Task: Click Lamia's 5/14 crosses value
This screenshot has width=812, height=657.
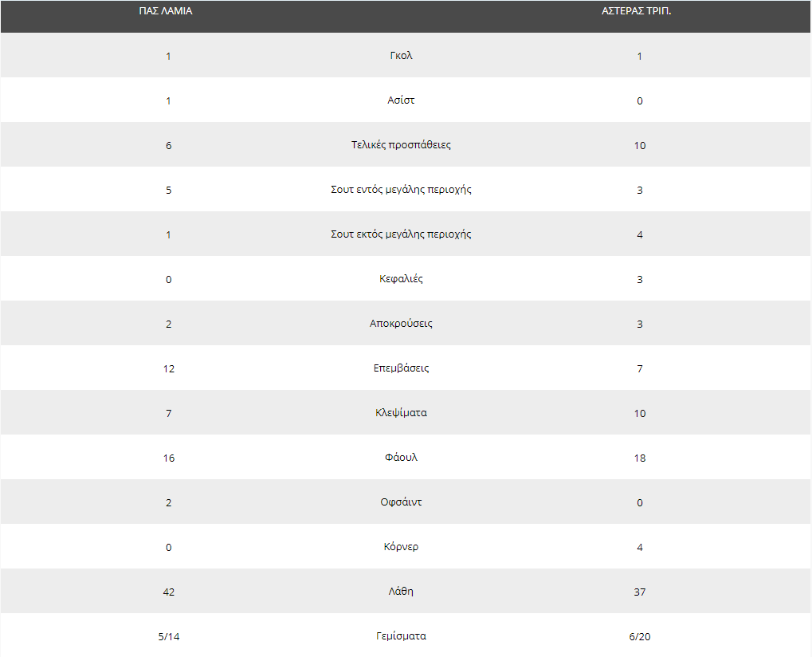Action: (x=169, y=636)
